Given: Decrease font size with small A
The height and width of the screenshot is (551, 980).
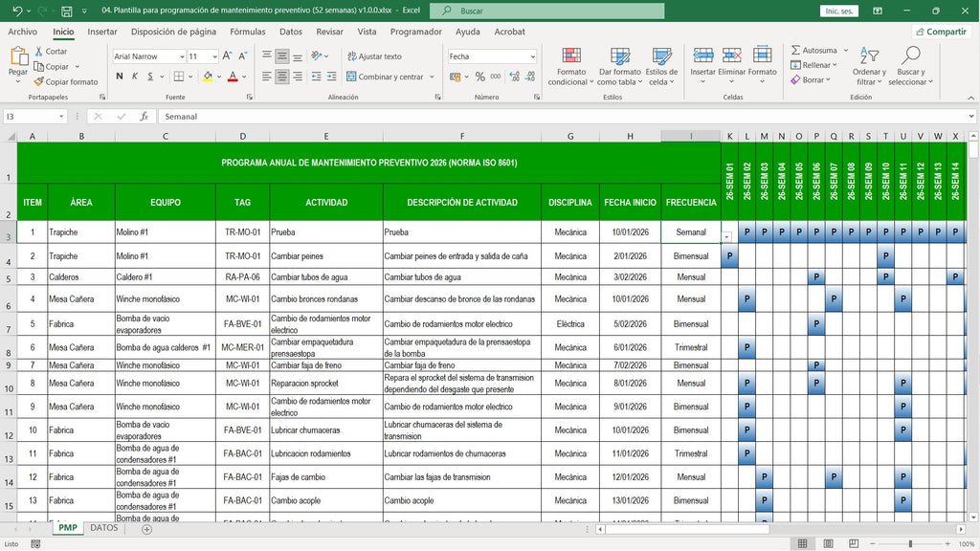Looking at the screenshot, I should click(x=243, y=56).
